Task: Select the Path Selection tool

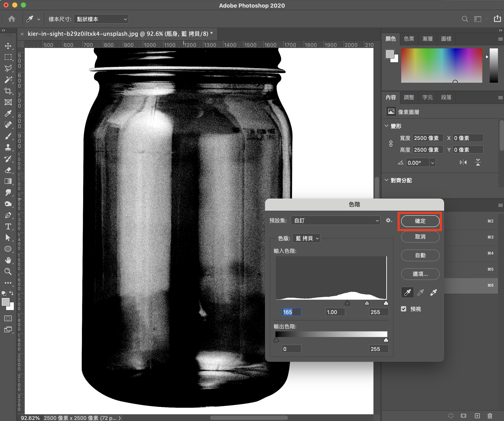Action: (x=8, y=238)
